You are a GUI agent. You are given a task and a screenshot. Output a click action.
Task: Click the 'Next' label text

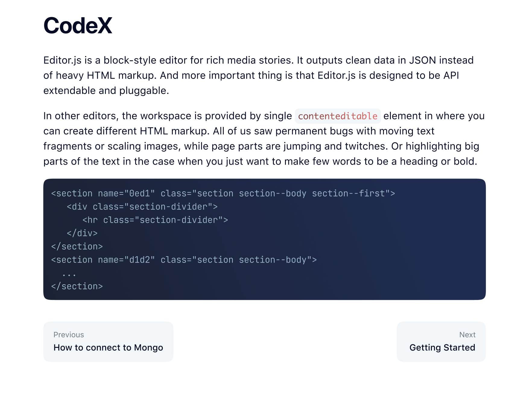click(467, 335)
